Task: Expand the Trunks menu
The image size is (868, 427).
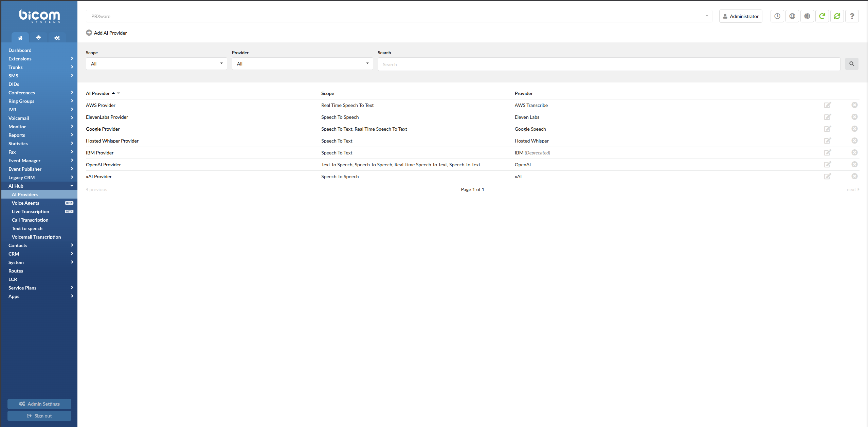Action: click(39, 67)
